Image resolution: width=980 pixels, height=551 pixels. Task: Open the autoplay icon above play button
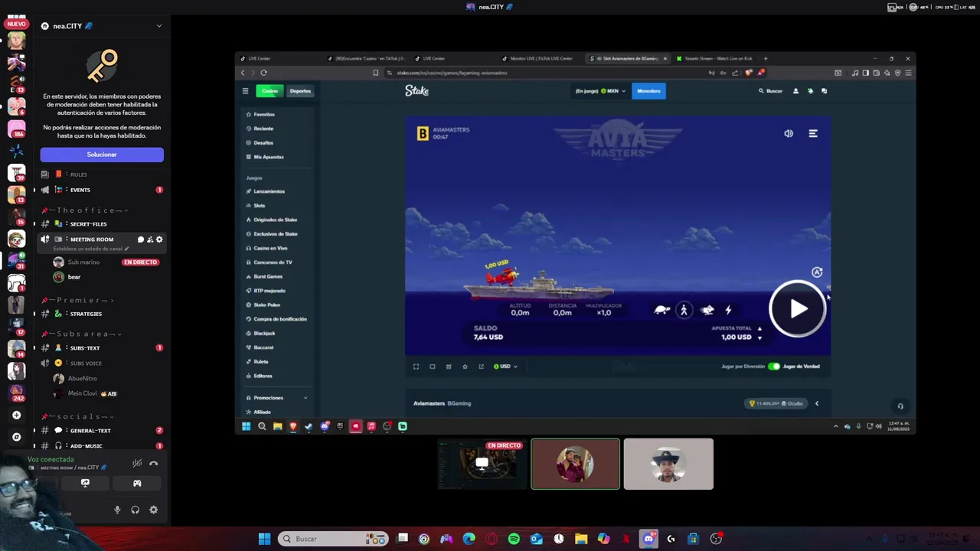[817, 272]
